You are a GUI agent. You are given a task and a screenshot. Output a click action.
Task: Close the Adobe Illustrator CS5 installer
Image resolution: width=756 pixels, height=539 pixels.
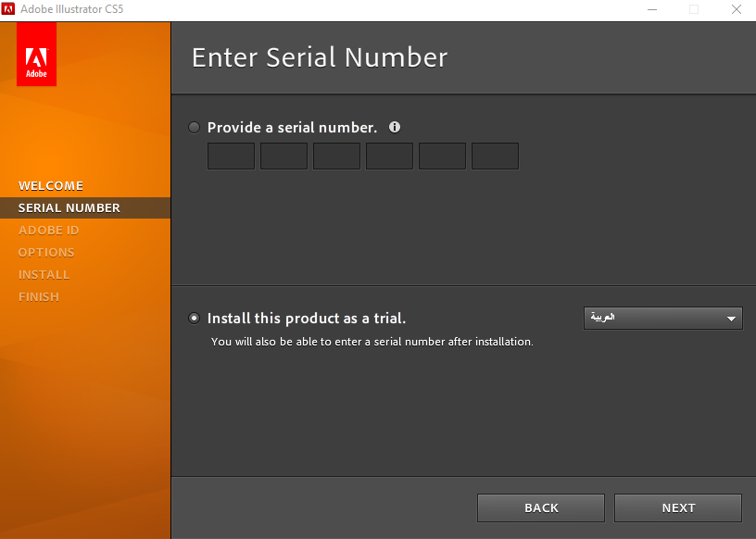[x=737, y=9]
